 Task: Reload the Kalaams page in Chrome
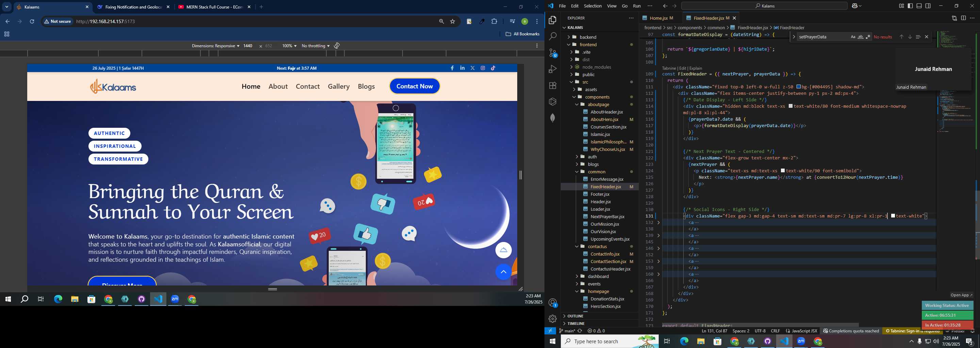[x=32, y=21]
